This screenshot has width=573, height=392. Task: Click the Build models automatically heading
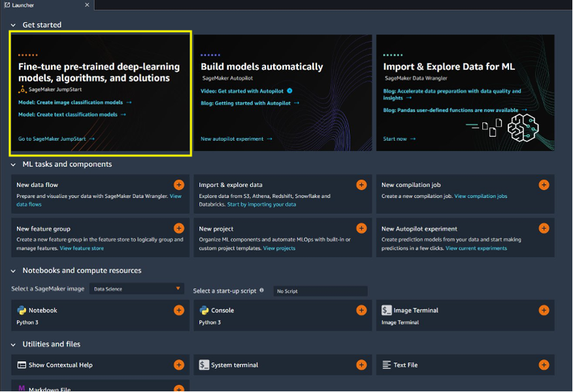click(x=261, y=67)
